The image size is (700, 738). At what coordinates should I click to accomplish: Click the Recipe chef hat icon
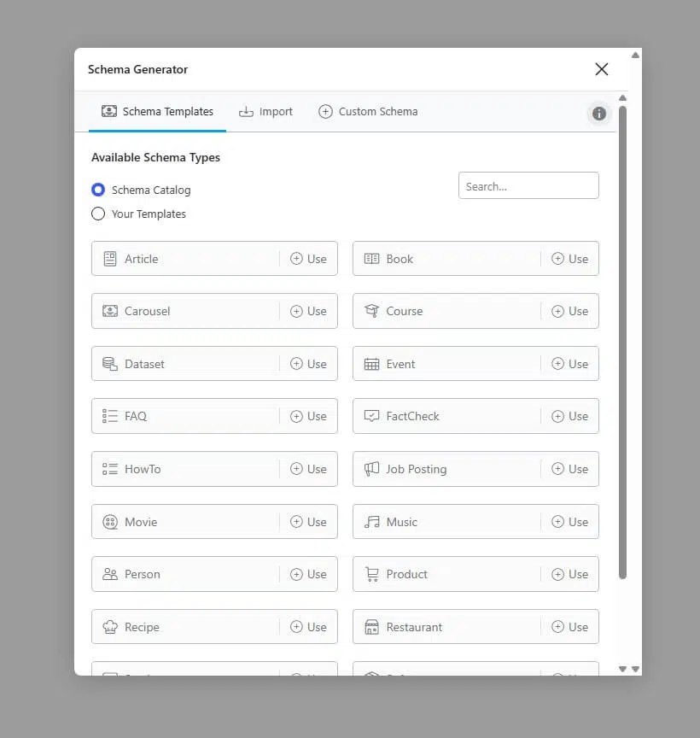point(109,627)
